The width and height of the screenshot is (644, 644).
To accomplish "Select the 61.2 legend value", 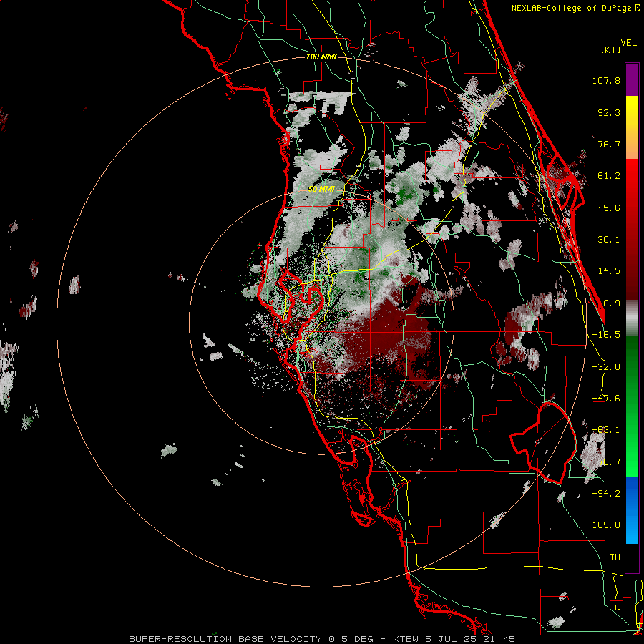I will coord(609,176).
